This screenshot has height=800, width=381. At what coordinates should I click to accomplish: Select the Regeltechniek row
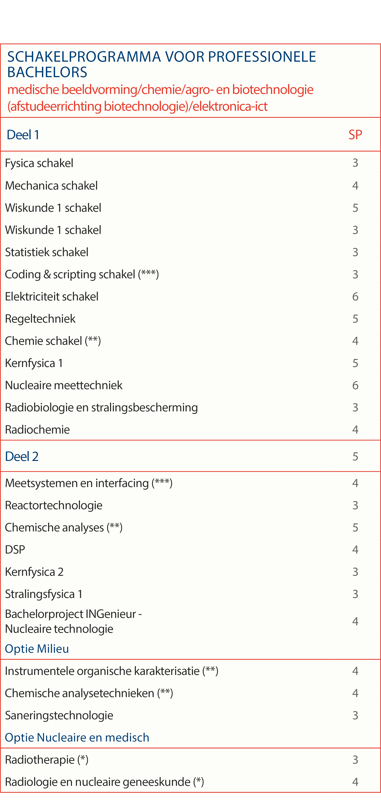point(190,319)
